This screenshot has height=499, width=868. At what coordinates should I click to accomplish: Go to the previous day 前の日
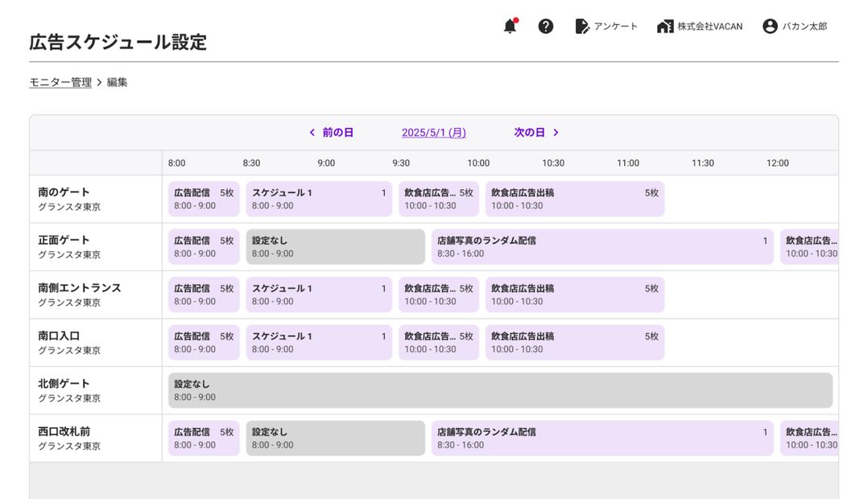337,132
